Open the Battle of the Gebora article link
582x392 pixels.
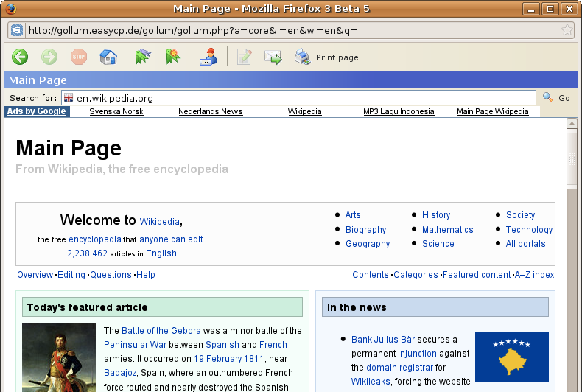pos(161,331)
